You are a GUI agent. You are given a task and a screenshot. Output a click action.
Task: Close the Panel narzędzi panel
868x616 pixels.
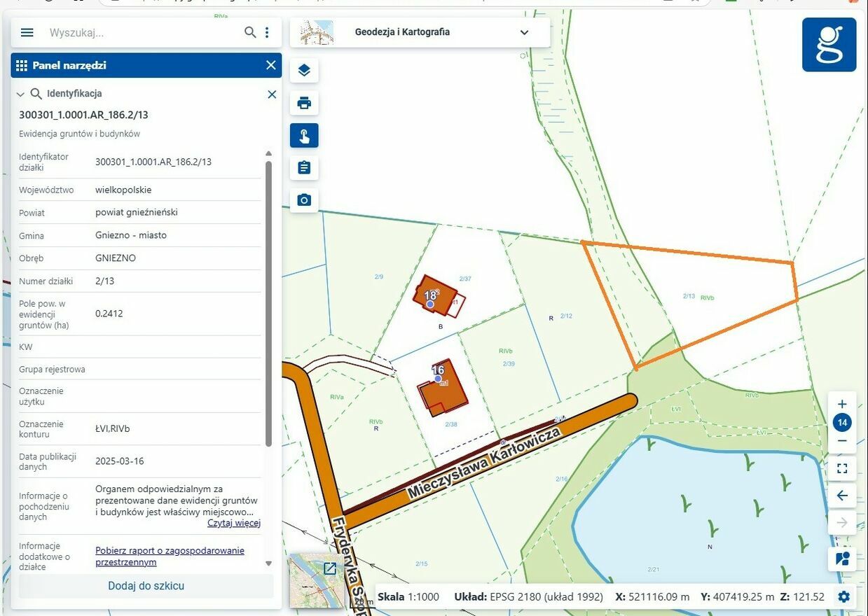pos(271,65)
